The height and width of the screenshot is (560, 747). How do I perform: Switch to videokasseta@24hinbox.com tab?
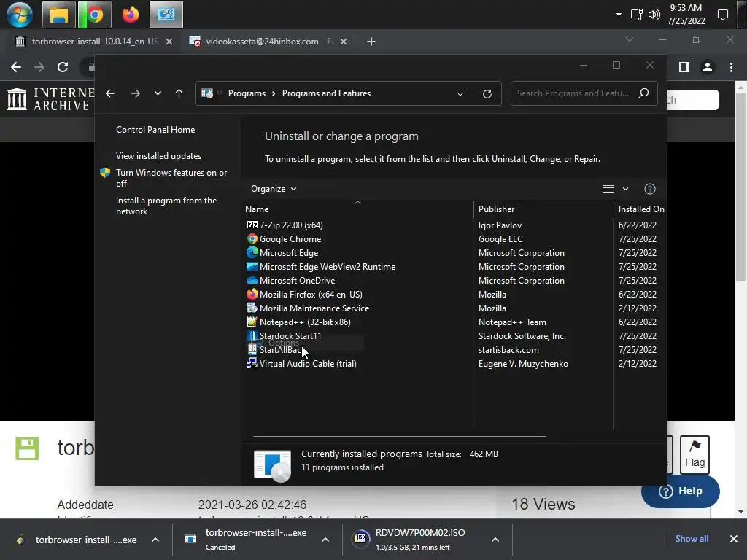[268, 42]
